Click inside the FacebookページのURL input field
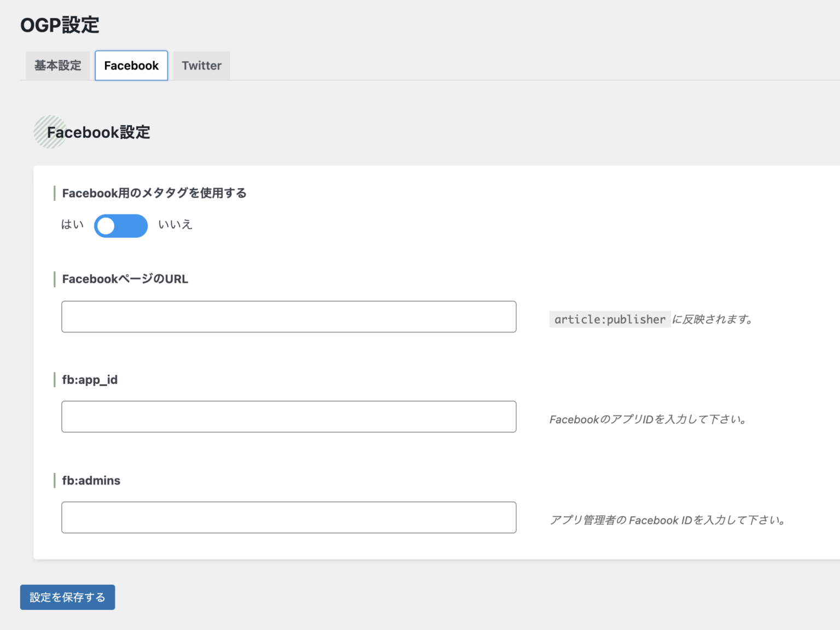 pyautogui.click(x=289, y=316)
